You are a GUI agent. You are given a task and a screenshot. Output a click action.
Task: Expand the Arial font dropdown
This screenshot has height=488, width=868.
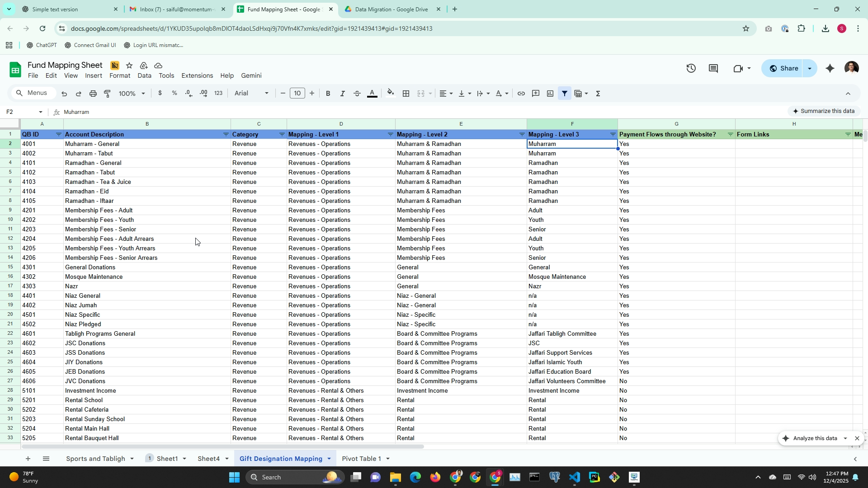click(x=251, y=94)
